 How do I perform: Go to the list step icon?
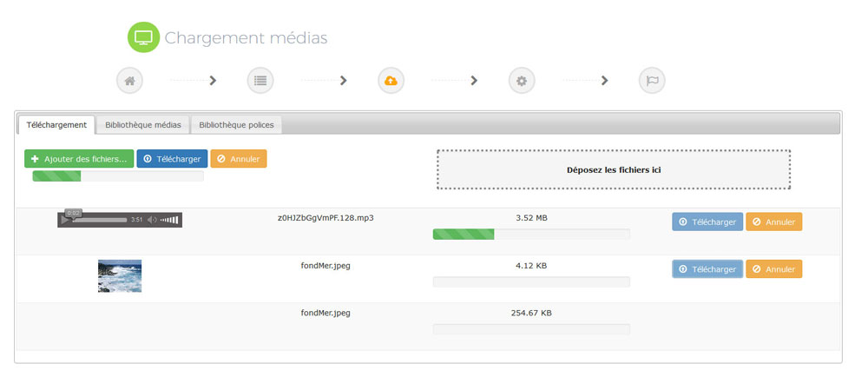(260, 81)
